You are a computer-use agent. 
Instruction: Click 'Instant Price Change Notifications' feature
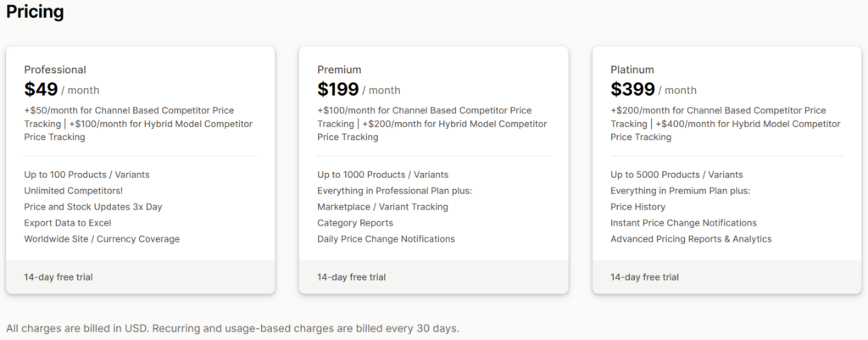coord(683,223)
